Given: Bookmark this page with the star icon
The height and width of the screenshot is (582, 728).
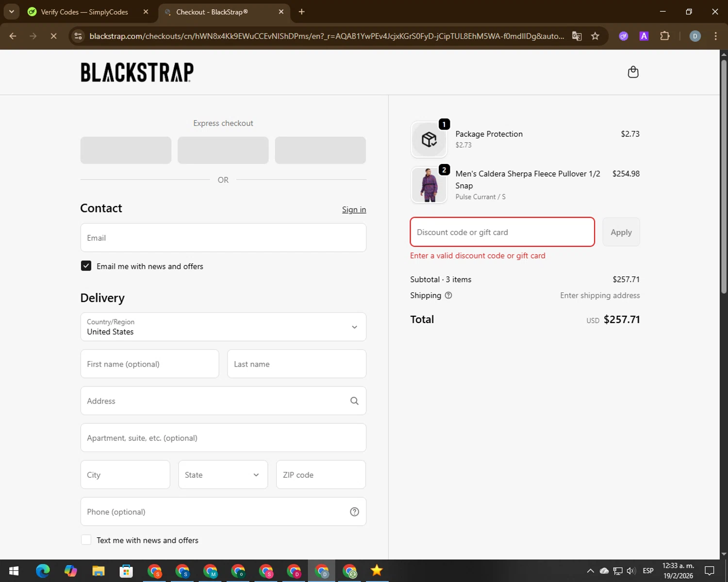Looking at the screenshot, I should click(x=595, y=36).
